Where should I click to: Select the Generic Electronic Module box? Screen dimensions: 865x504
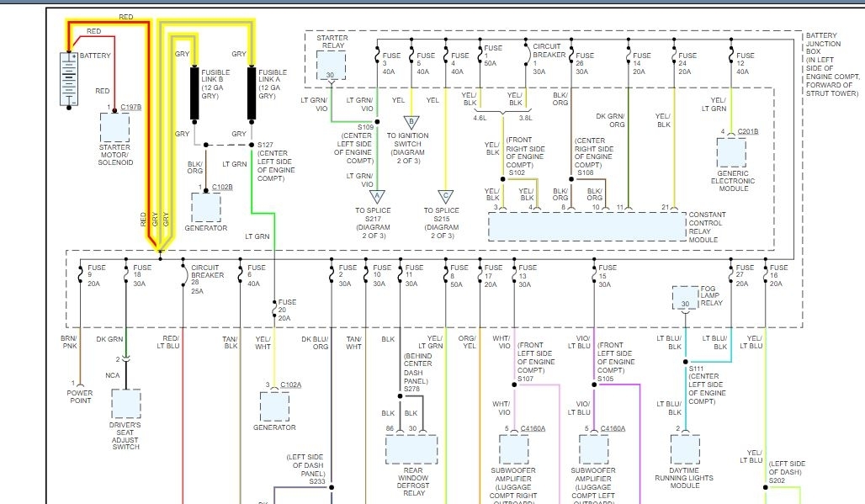[731, 152]
